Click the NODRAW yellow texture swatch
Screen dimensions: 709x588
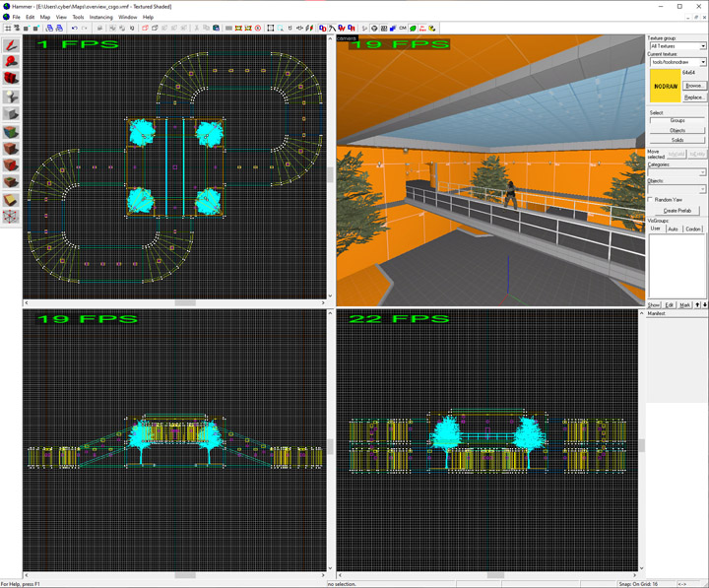point(665,86)
